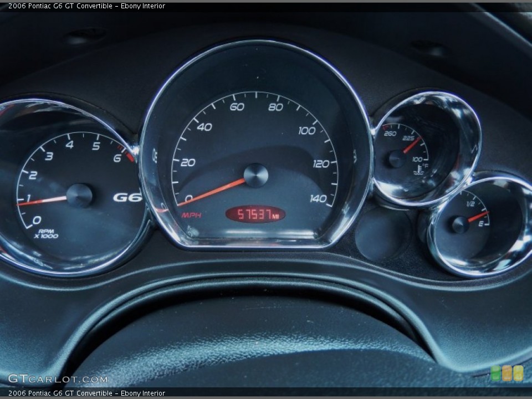Click the 20 mark on the speedometer

pos(188,162)
